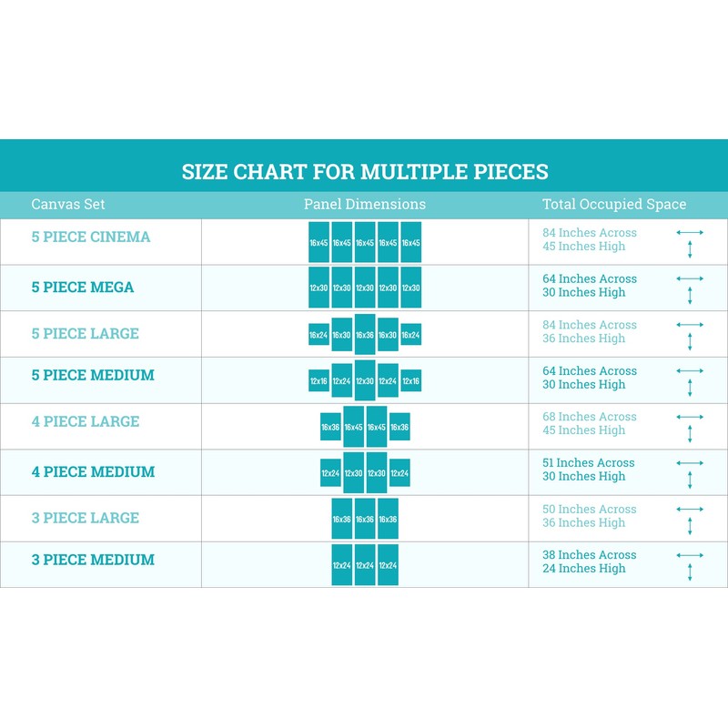The width and height of the screenshot is (728, 728).
Task: Select the 5 PIECE MEGA label
Action: coord(83,288)
